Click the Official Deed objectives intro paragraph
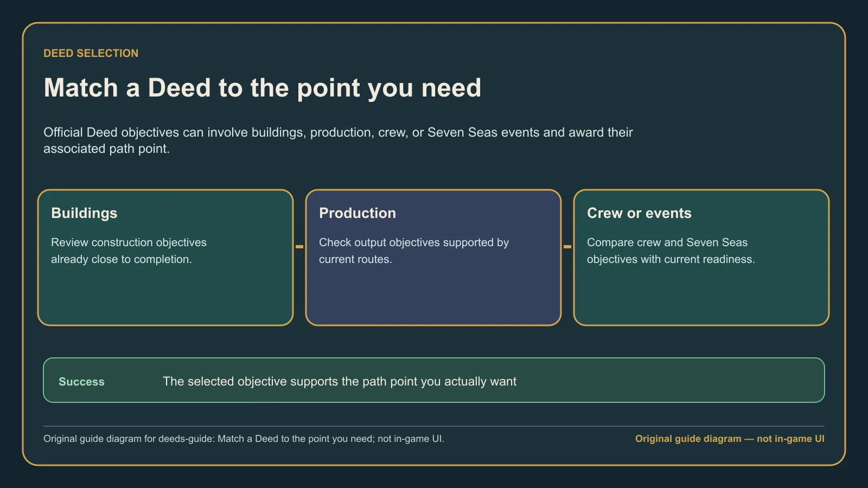Viewport: 868px width, 488px height. click(338, 140)
